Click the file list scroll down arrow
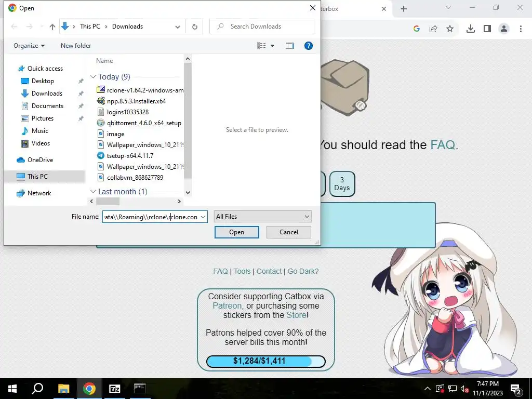The image size is (532, 399). [x=188, y=192]
